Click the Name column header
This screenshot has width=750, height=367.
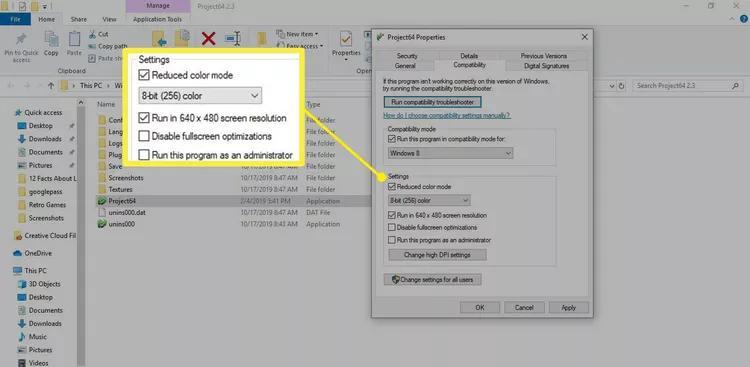[x=106, y=104]
